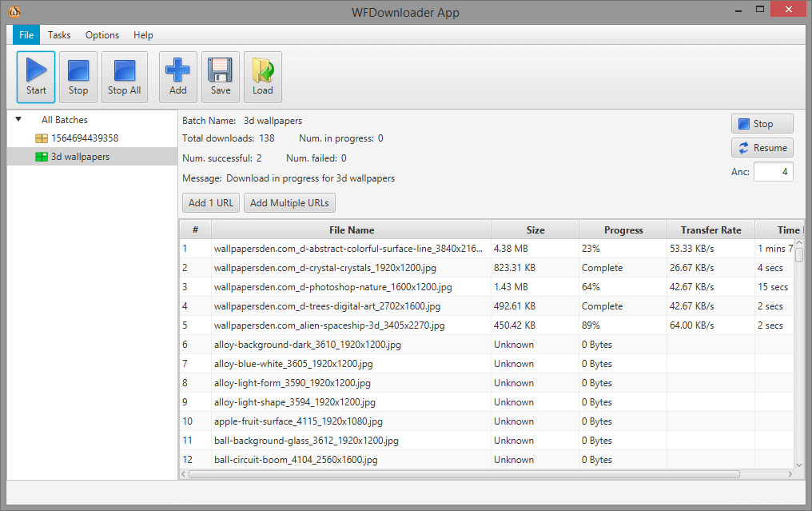Click the WFDownloader app logo icon
Screen dimensions: 812x511
coord(14,12)
